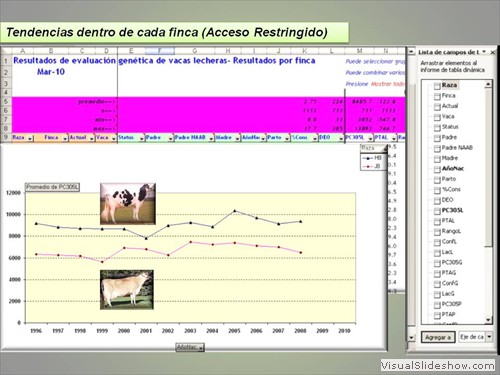Select column F header

click(x=160, y=51)
